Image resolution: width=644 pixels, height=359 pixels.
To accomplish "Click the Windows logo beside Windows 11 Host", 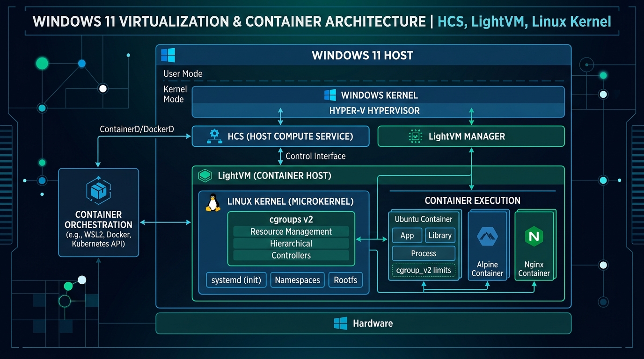I will pos(168,55).
